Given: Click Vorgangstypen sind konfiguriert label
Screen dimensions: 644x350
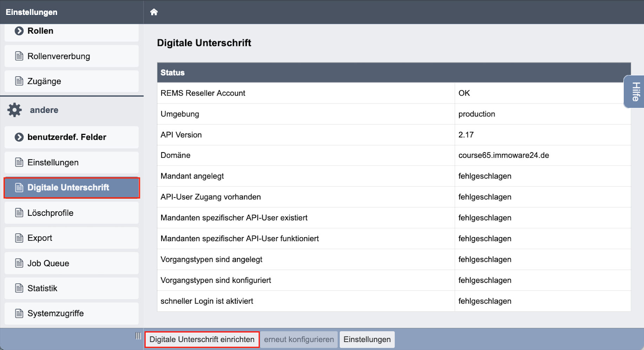Looking at the screenshot, I should pos(216,280).
